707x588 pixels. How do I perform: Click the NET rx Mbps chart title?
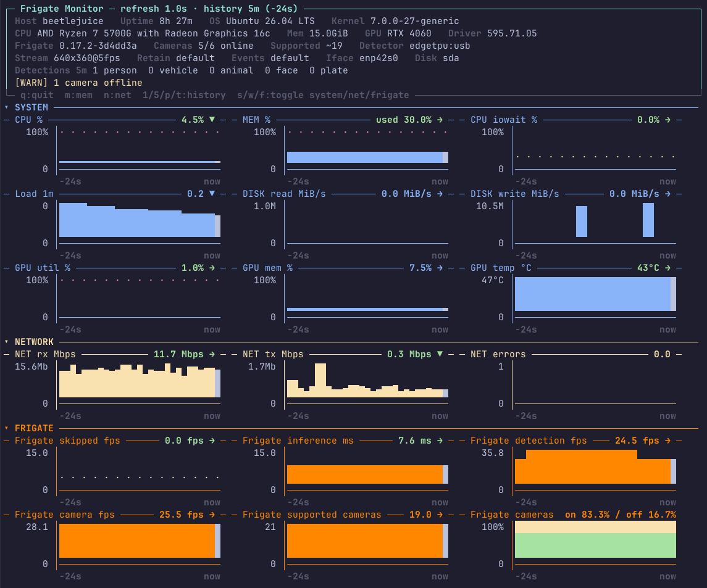click(x=45, y=354)
